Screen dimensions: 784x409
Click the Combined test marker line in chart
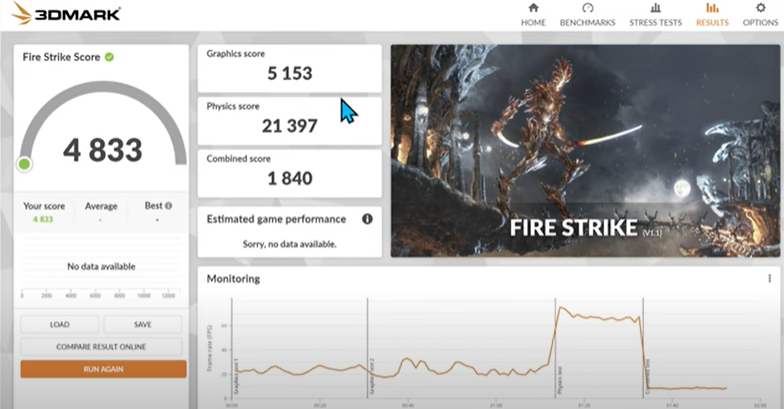pos(643,348)
